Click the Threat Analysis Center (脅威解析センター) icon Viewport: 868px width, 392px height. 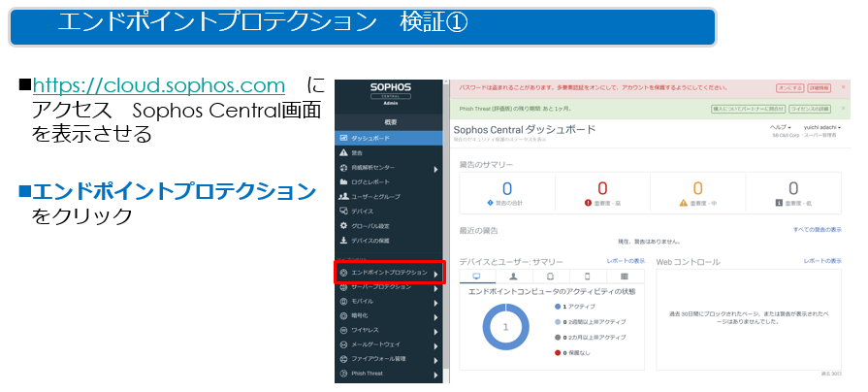point(343,167)
